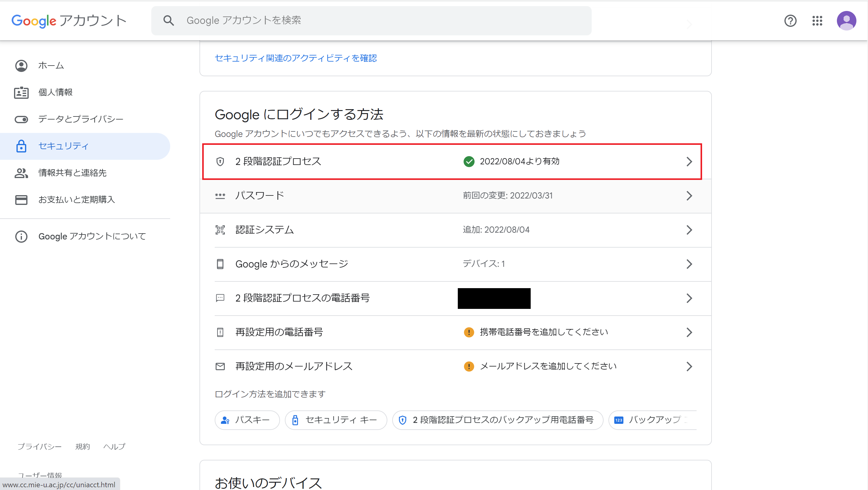Expand the 再設定用の電話番号 row chevron
Image resolution: width=868 pixels, height=490 pixels.
click(689, 332)
